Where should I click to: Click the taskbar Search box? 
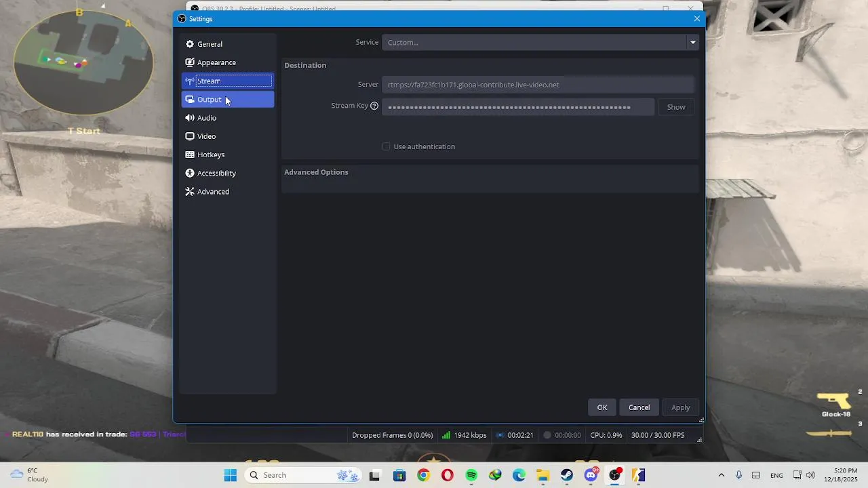point(303,475)
